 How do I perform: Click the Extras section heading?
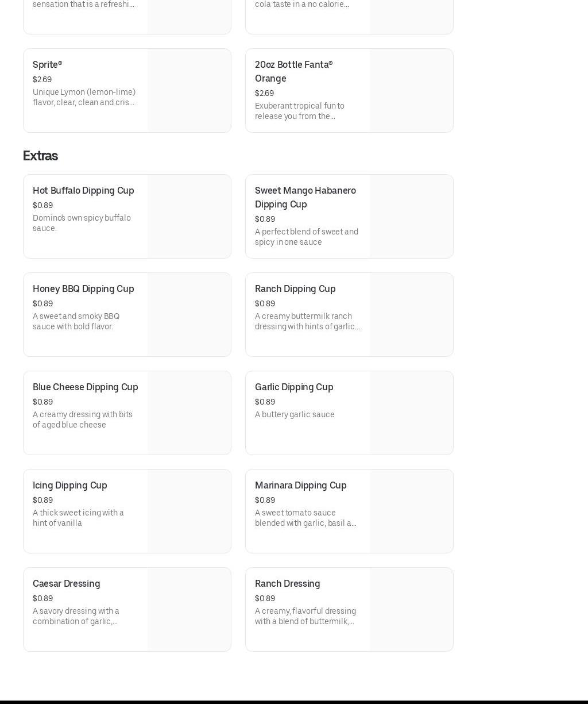click(x=40, y=156)
